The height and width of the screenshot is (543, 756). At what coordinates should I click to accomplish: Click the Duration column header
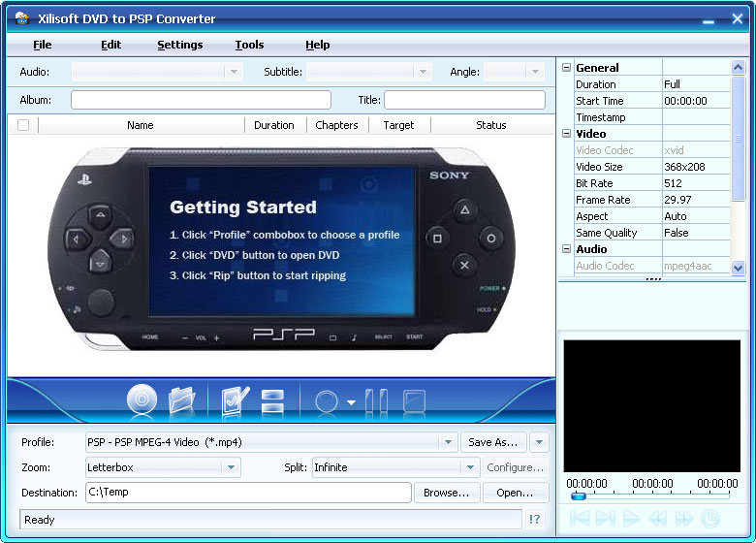(x=274, y=125)
